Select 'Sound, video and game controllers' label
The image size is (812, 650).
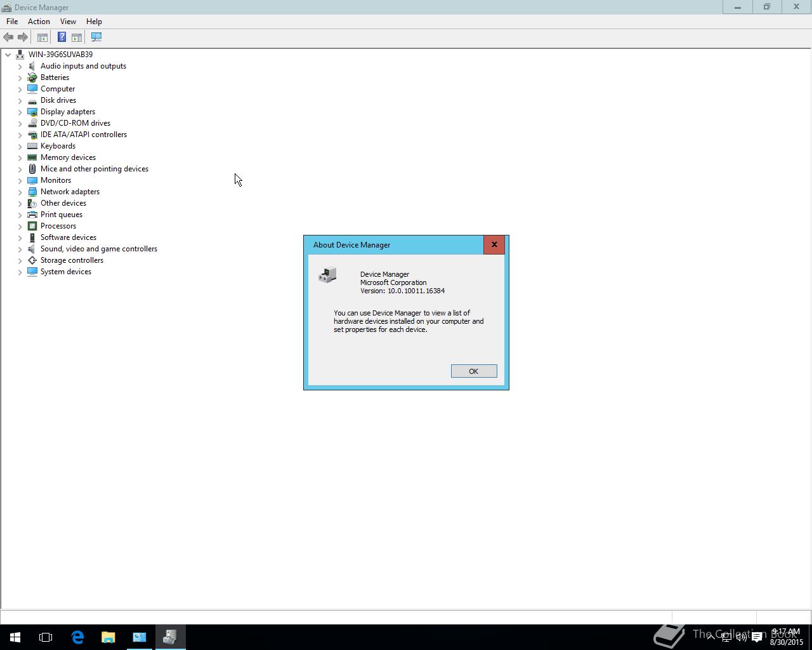[x=99, y=249]
